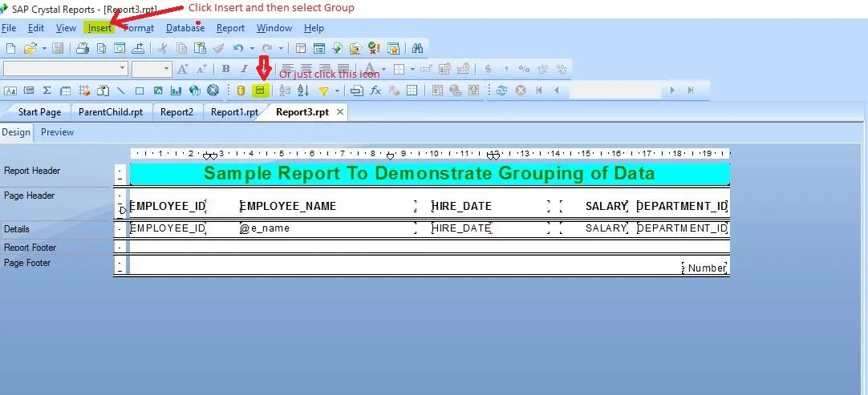The width and height of the screenshot is (868, 395).
Task: Click the Insert Text Object icon
Action: (10, 91)
